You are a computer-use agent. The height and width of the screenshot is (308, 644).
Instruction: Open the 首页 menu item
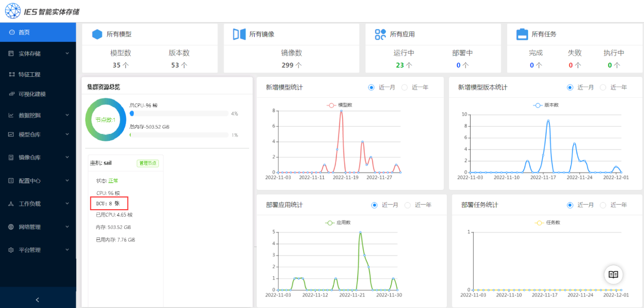(24, 32)
